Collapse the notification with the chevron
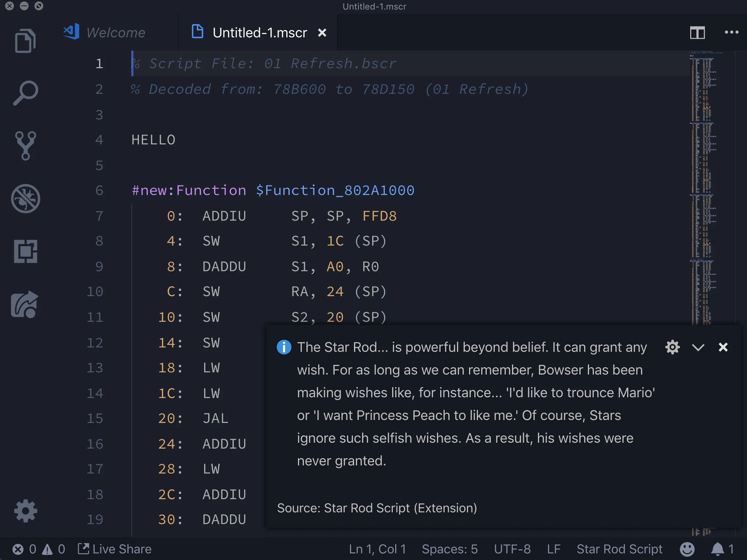The height and width of the screenshot is (560, 747). pos(698,347)
